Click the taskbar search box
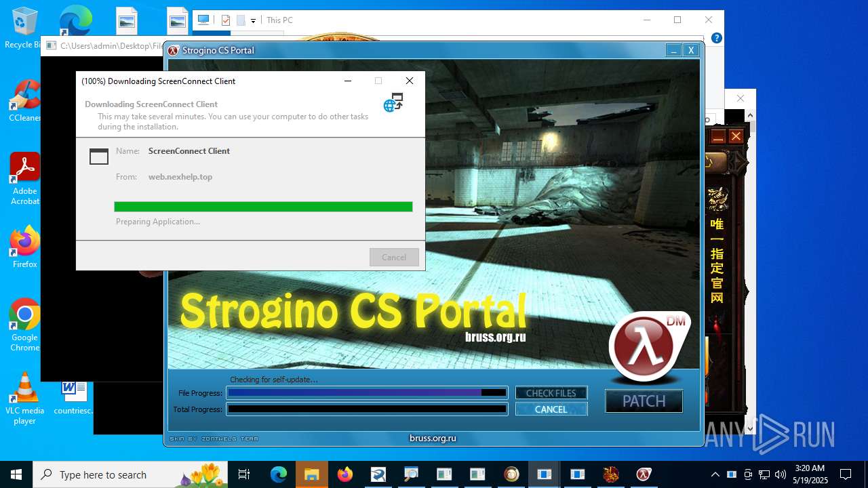This screenshot has height=488, width=868. pos(130,474)
